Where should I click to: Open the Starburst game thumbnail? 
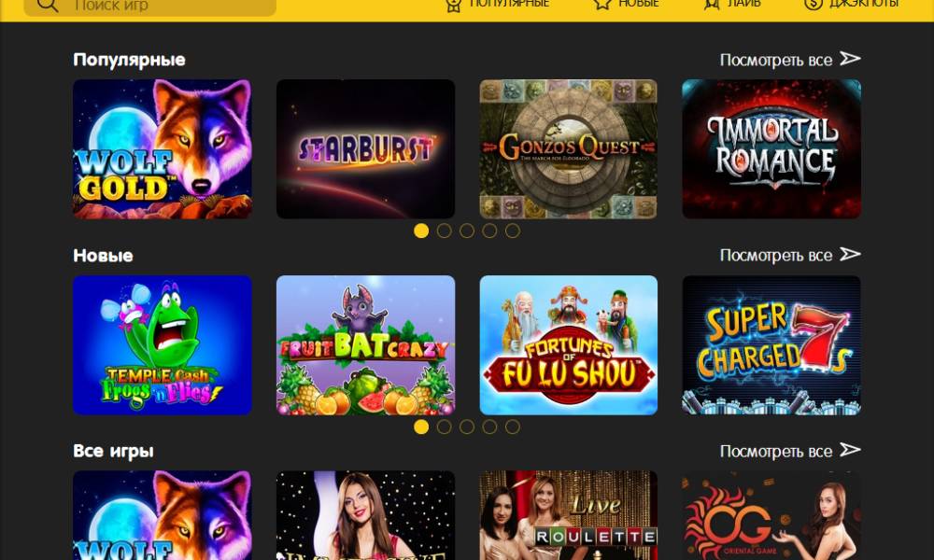[x=366, y=148]
